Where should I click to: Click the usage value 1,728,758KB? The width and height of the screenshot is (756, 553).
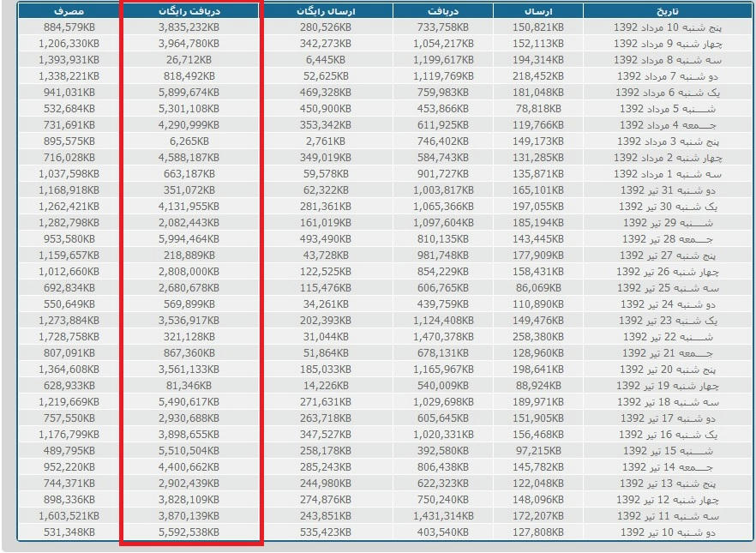coord(69,337)
